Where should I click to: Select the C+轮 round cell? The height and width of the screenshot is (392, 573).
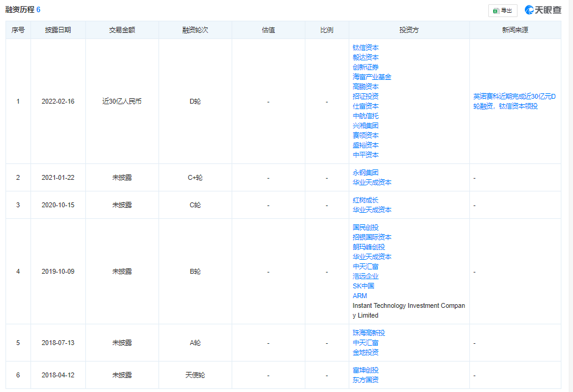tap(195, 177)
